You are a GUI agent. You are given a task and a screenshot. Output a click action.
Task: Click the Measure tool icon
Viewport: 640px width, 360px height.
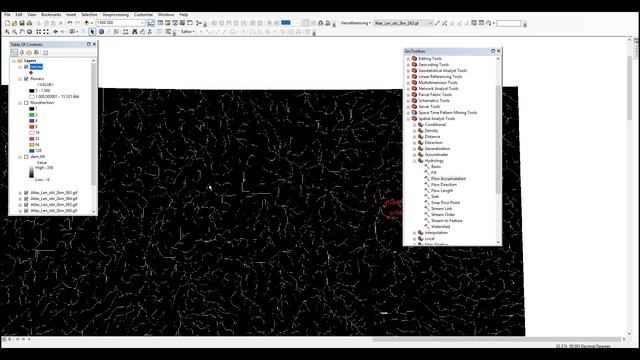click(x=125, y=32)
